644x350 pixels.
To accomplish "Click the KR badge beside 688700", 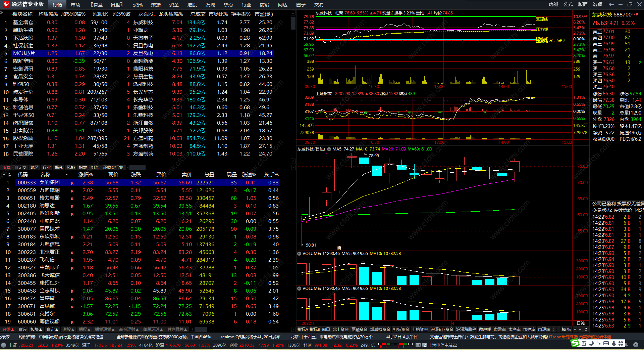I will (x=635, y=14).
